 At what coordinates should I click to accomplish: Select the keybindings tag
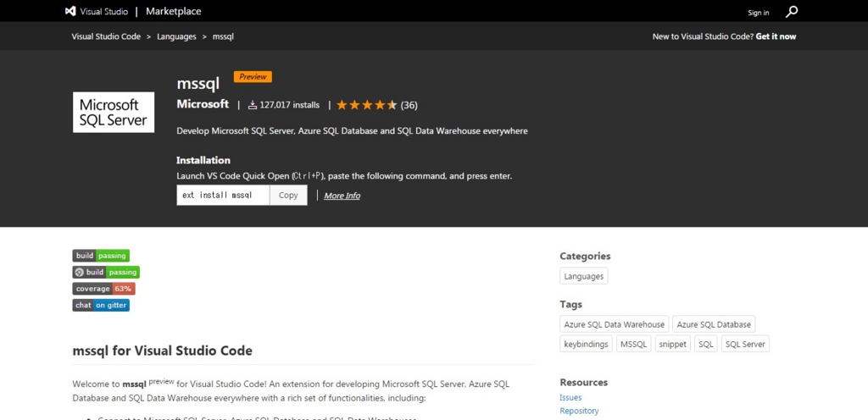[x=587, y=344]
